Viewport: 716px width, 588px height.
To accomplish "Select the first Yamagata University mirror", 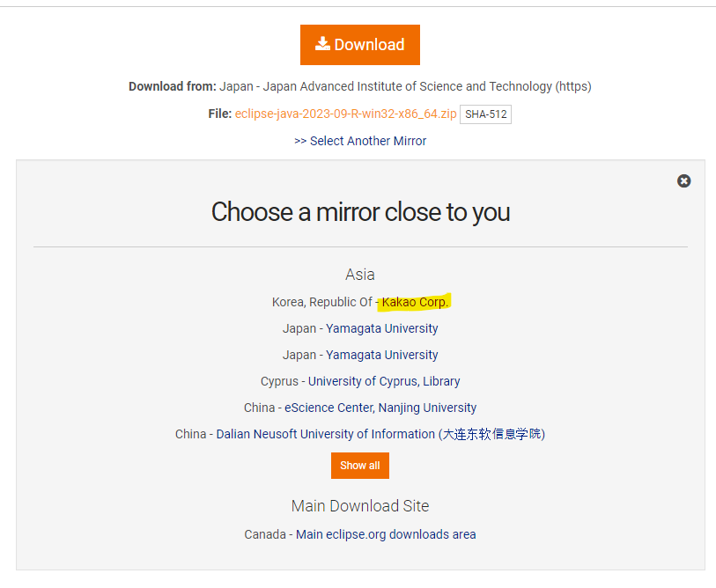I will 381,328.
